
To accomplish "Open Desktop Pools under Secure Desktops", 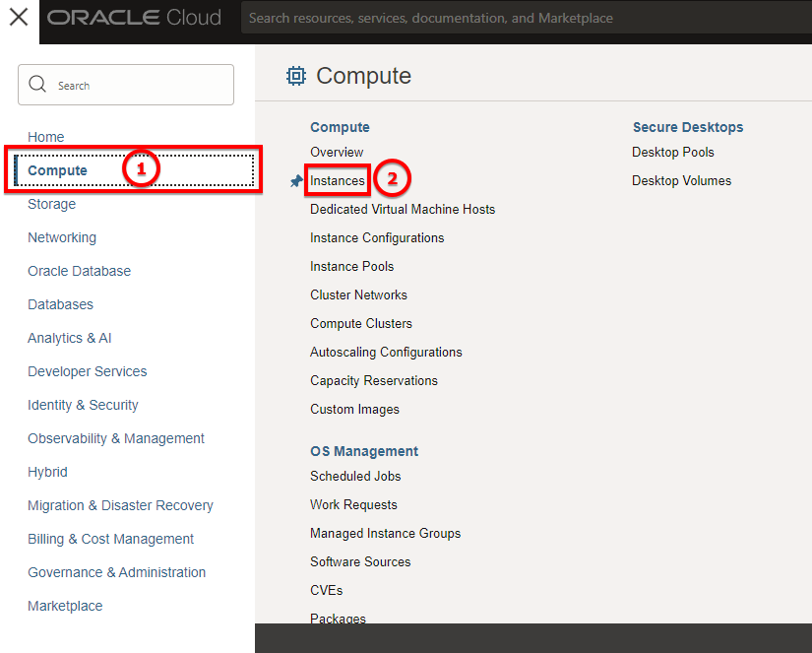I will [672, 153].
